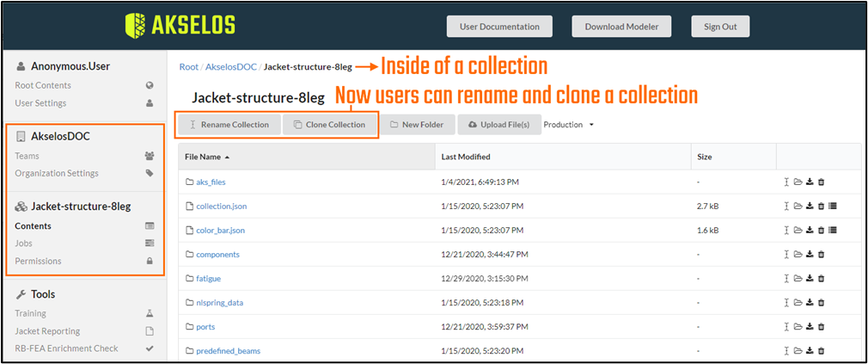
Task: Go to Root in breadcrumb
Action: pos(189,66)
